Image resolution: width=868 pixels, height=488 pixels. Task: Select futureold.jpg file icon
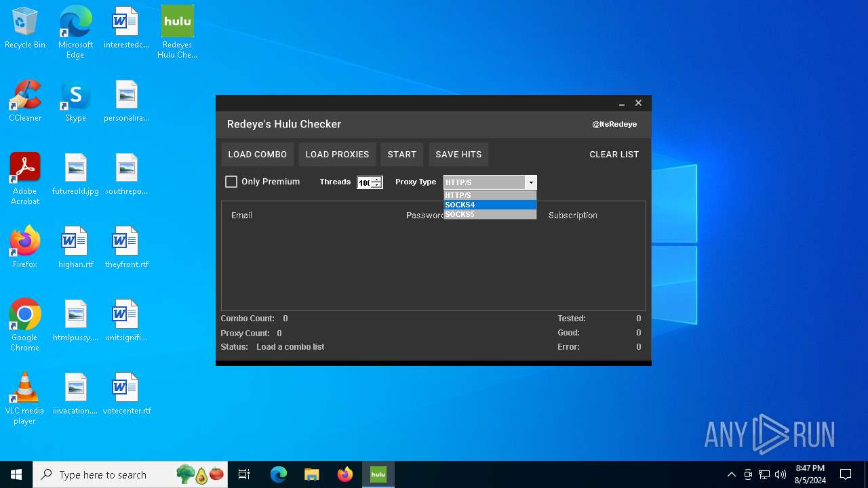pyautogui.click(x=75, y=175)
